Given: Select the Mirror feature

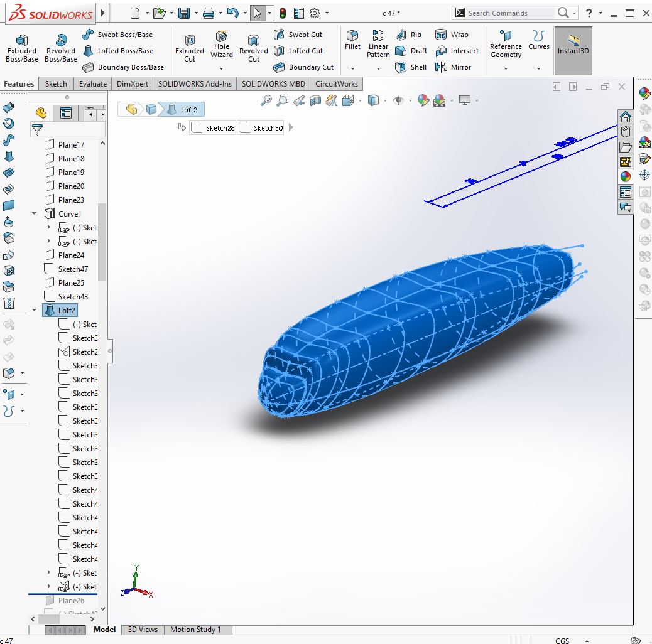Looking at the screenshot, I should 454,67.
